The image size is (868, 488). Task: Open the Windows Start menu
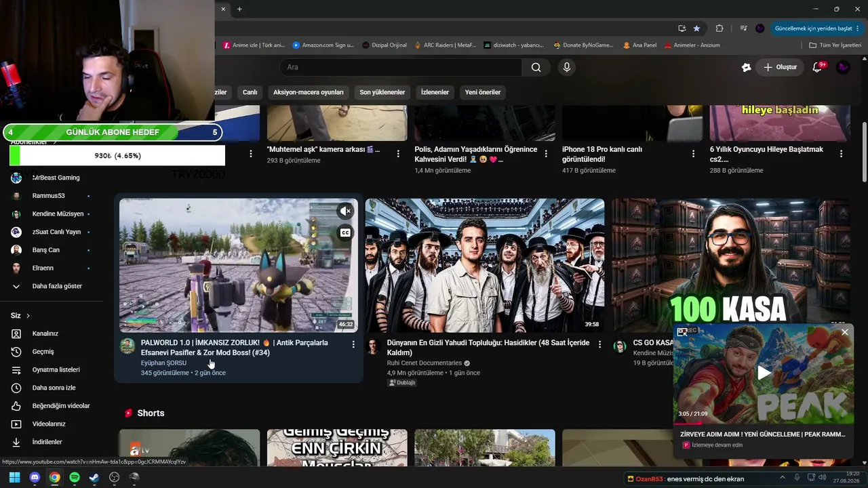click(14, 477)
